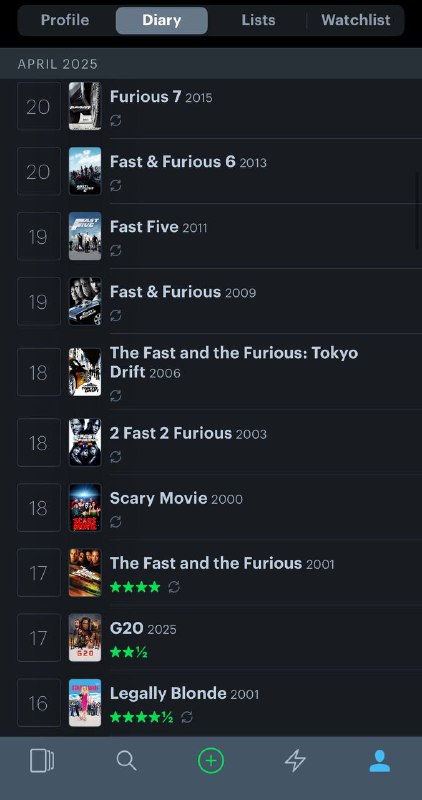422x800 pixels.
Task: Open the 2 Fast 2 Furious entry title
Action: click(171, 433)
